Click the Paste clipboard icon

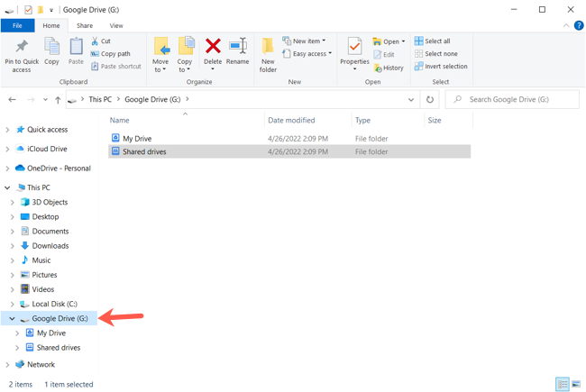pos(76,47)
